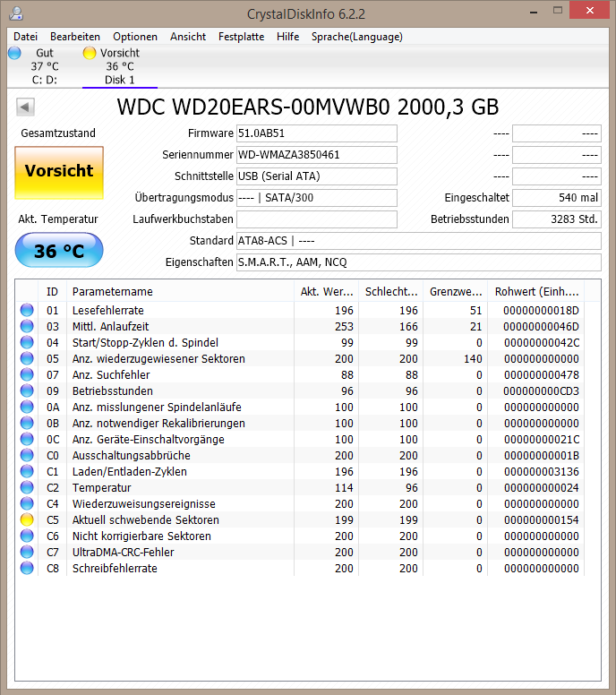Select current value 114 in Temperatur row

click(344, 487)
